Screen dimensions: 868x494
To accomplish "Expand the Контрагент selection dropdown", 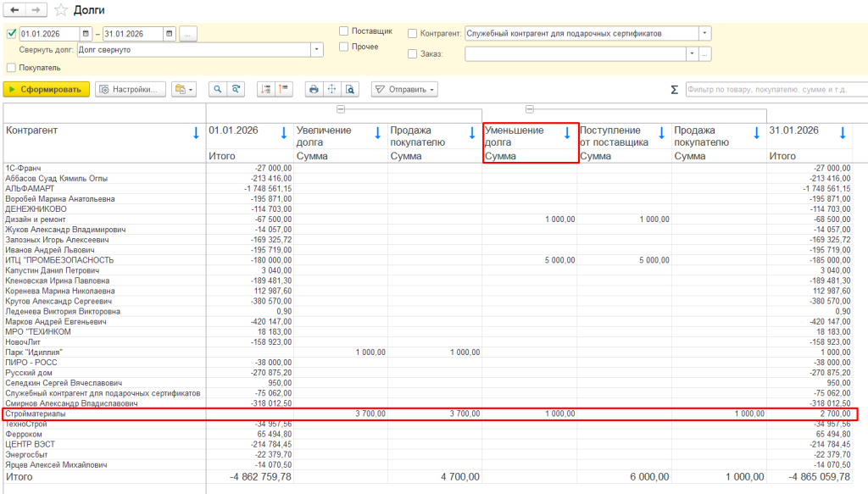I will 704,33.
